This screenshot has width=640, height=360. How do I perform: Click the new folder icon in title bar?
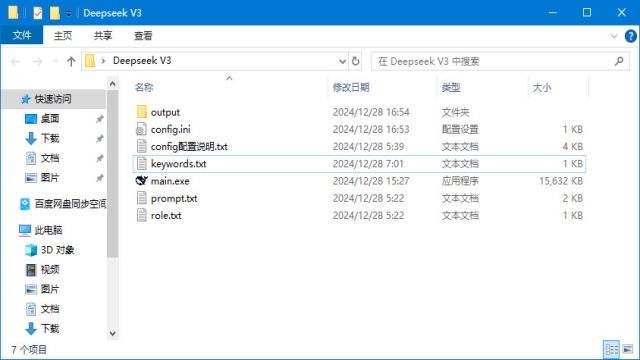55,13
